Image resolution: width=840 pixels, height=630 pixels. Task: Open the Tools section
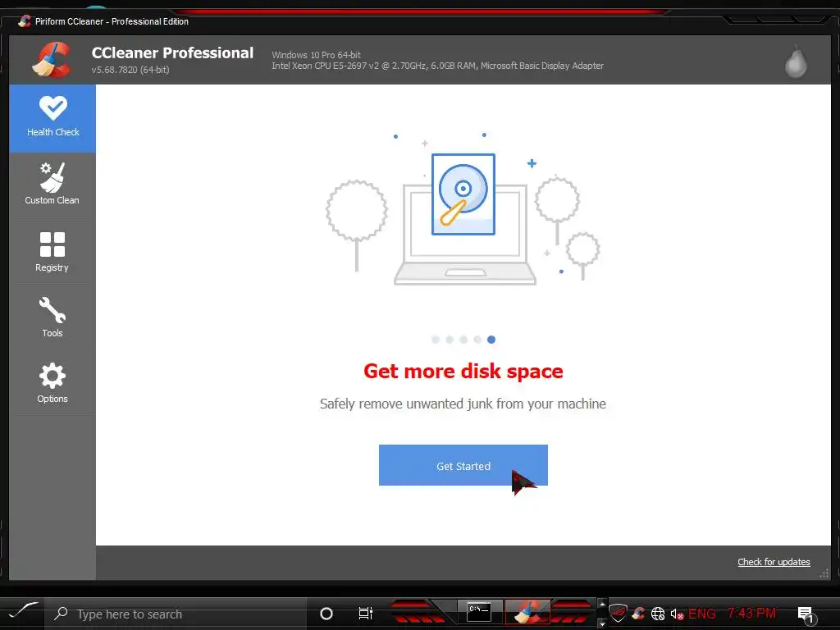(52, 317)
